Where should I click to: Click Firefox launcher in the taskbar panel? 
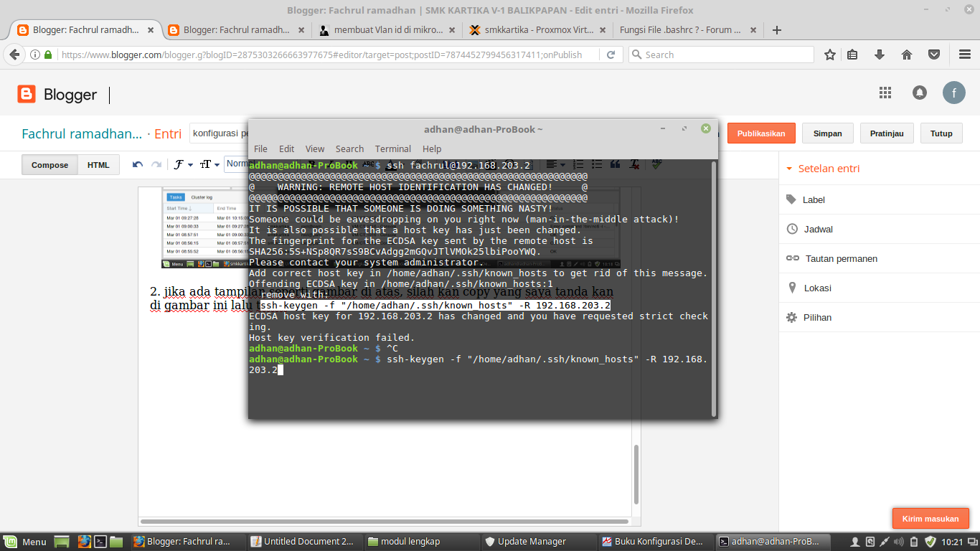click(x=84, y=542)
